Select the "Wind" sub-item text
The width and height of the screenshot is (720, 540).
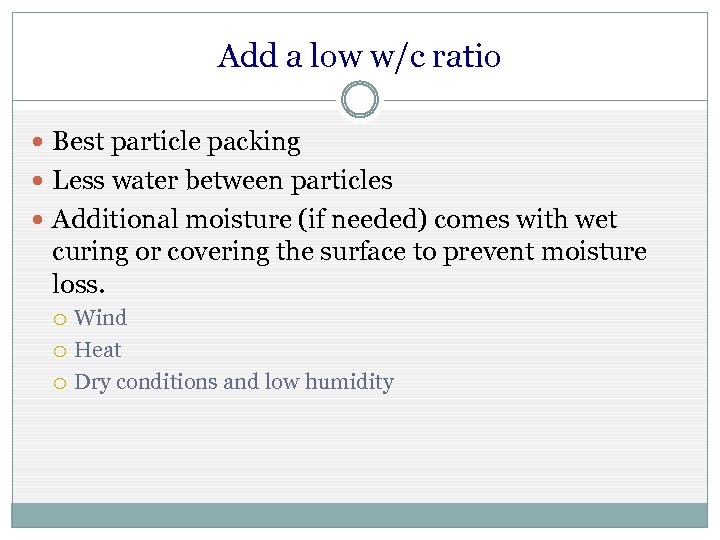click(101, 318)
